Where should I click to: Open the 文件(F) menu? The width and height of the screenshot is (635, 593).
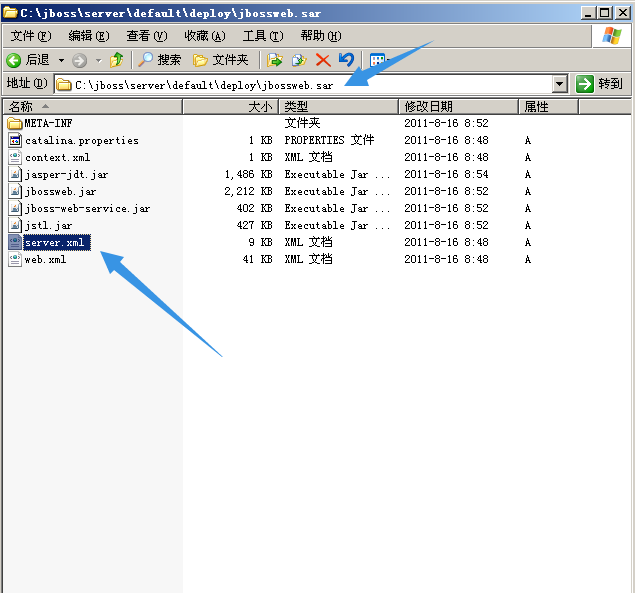point(31,36)
